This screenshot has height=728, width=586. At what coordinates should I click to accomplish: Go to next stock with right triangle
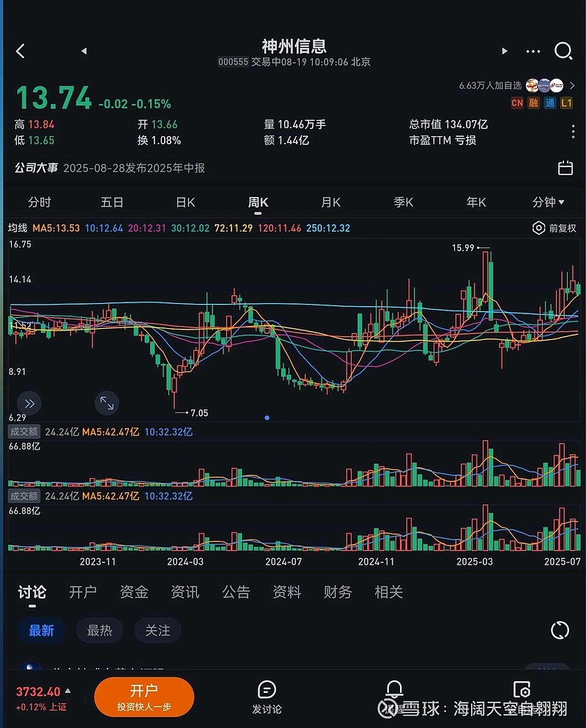click(x=505, y=51)
